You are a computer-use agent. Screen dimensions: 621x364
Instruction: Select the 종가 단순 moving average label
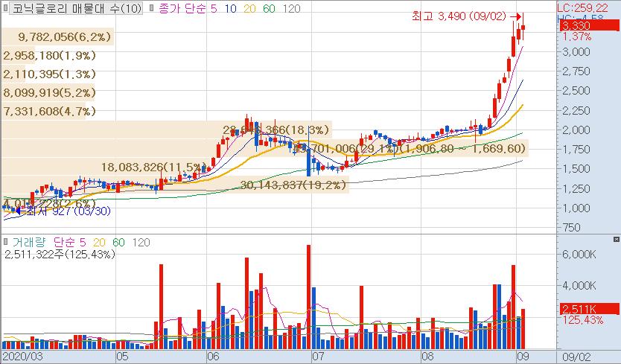(182, 8)
